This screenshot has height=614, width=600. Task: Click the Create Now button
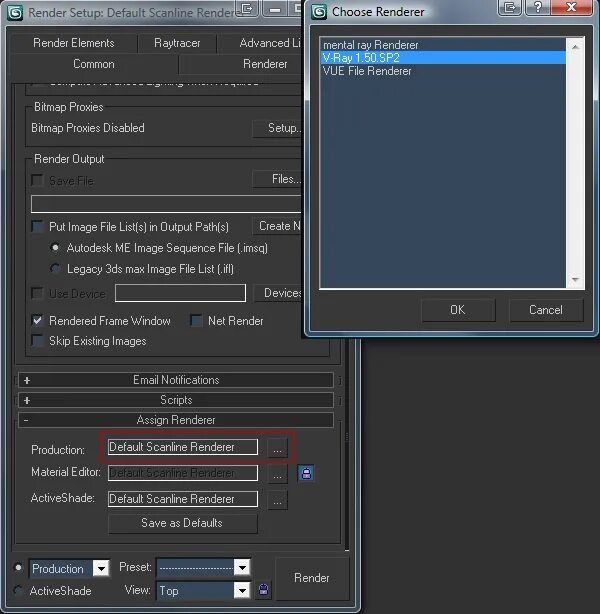tap(277, 226)
